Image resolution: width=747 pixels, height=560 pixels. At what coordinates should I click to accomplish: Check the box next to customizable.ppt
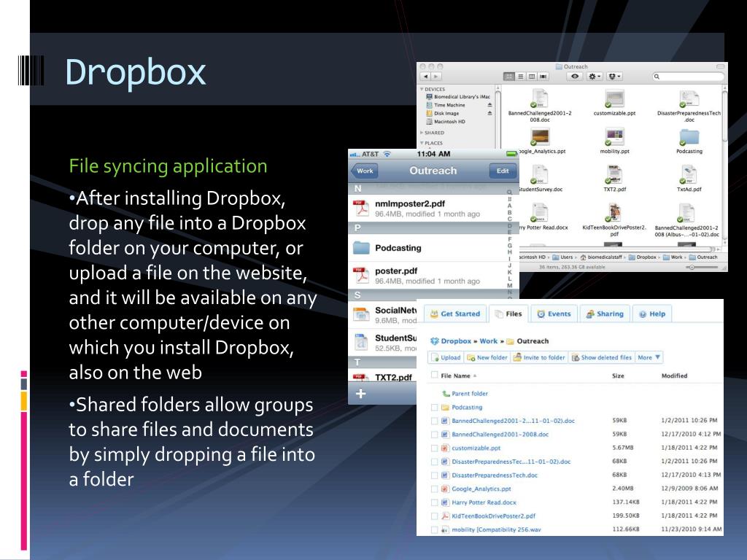(435, 448)
